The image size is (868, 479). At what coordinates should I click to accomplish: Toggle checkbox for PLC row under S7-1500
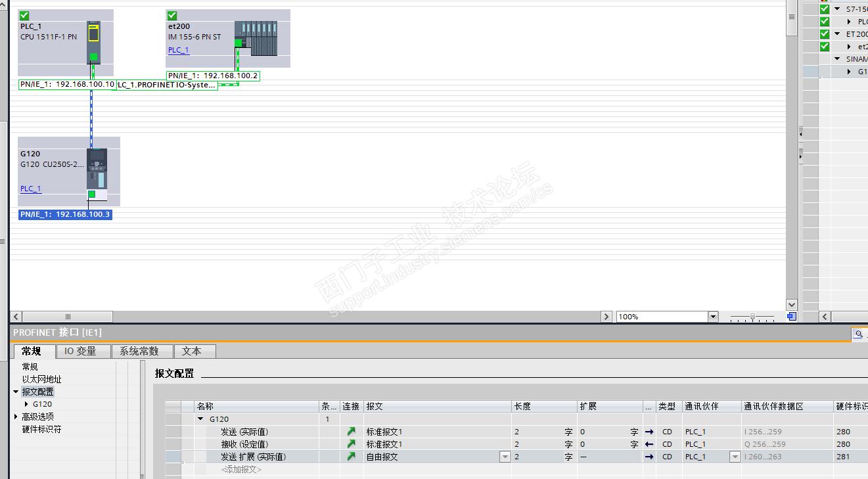click(825, 22)
